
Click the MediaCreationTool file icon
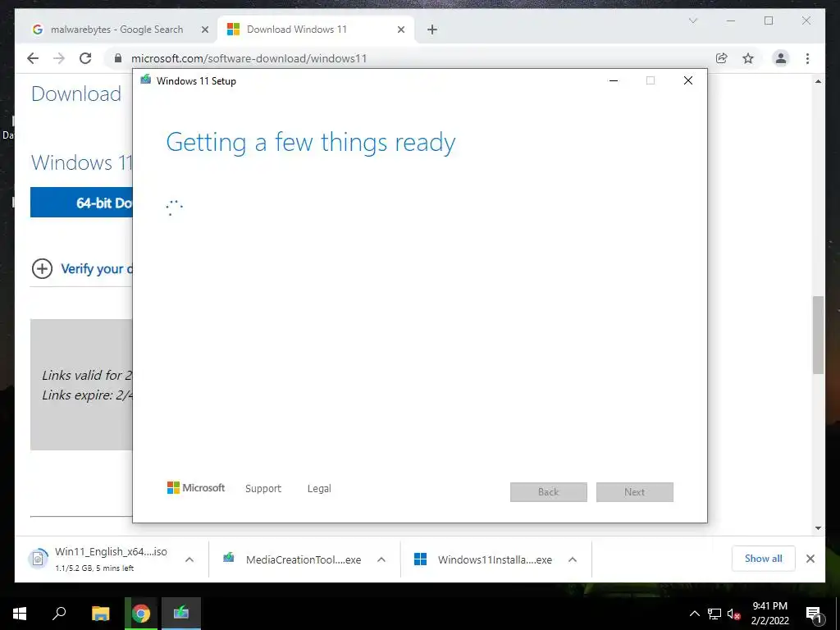228,558
